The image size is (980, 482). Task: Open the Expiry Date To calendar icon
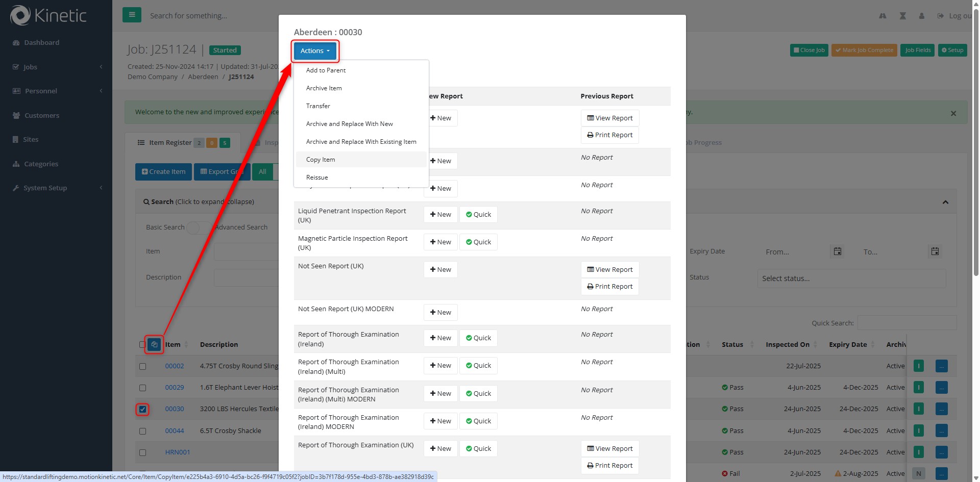[935, 251]
